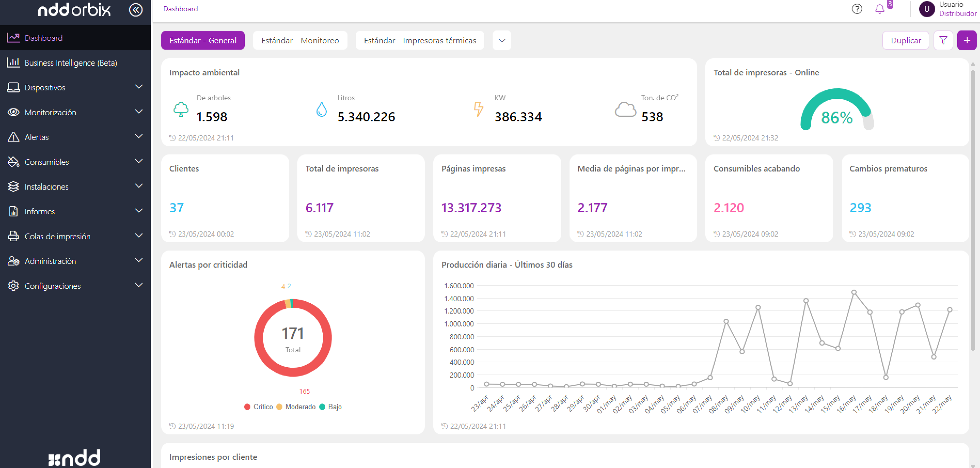Switch to Estándar - Monitoreo tab

tap(300, 40)
